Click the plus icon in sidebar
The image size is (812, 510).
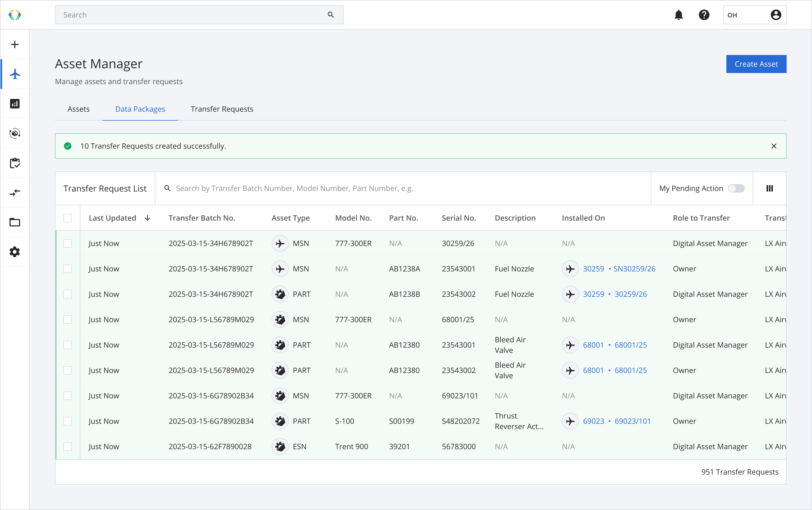15,44
